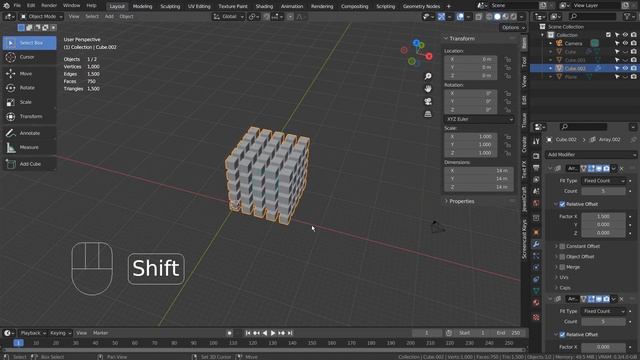Open the Texture properties checker tab
This screenshot has width=640, height=360.
[536, 317]
